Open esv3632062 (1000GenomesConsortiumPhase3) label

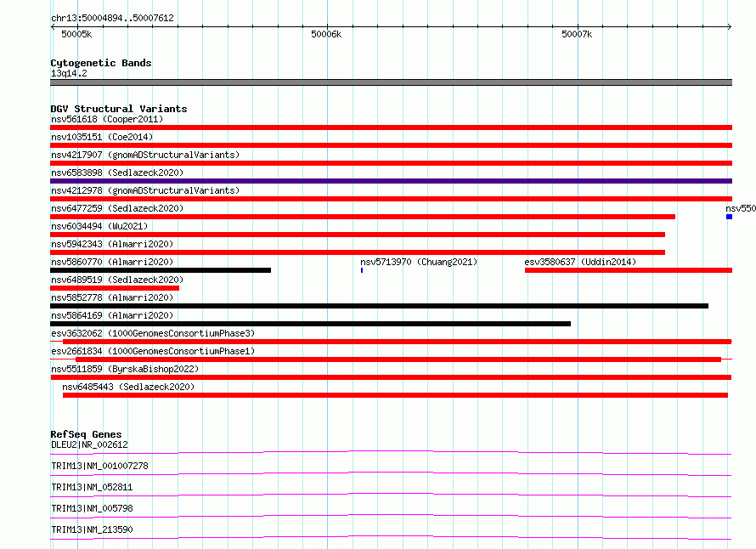tap(153, 333)
